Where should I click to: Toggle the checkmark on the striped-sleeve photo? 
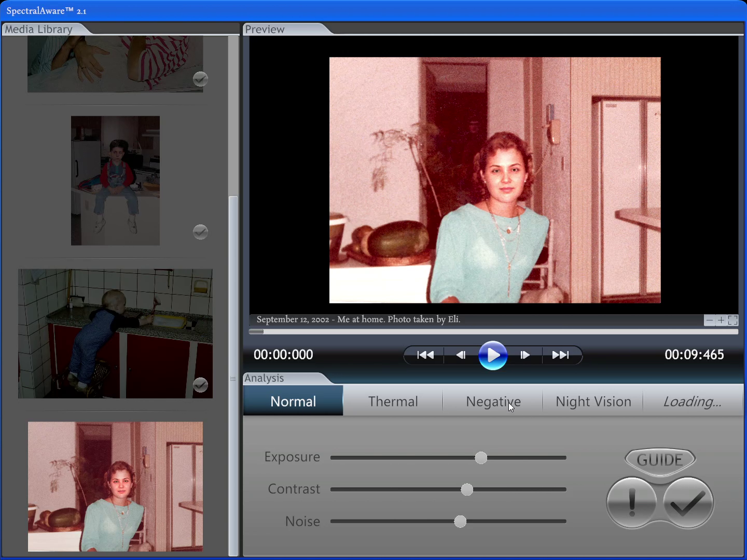coord(200,79)
